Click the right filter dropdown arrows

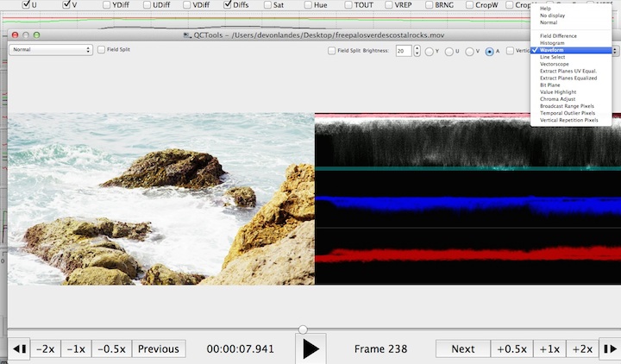(615, 50)
